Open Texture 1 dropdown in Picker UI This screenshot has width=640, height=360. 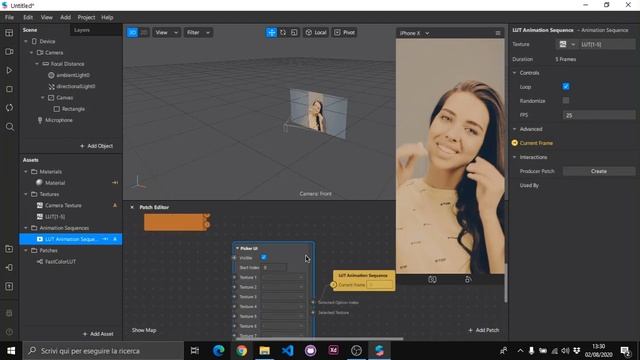pyautogui.click(x=283, y=278)
